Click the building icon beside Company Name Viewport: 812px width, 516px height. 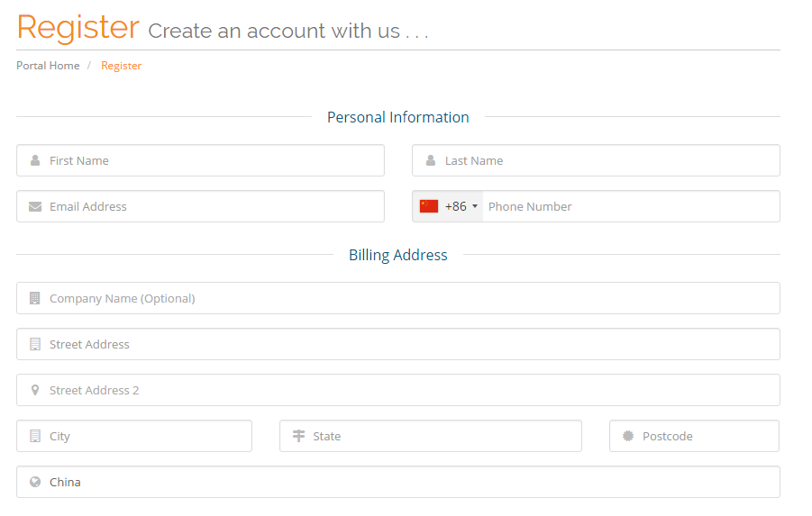click(34, 298)
